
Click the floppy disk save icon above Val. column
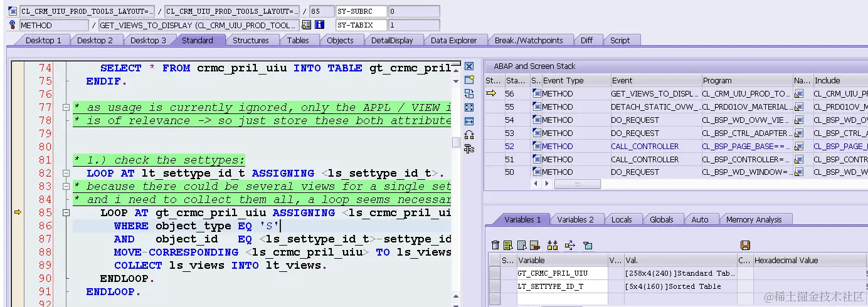(x=745, y=245)
